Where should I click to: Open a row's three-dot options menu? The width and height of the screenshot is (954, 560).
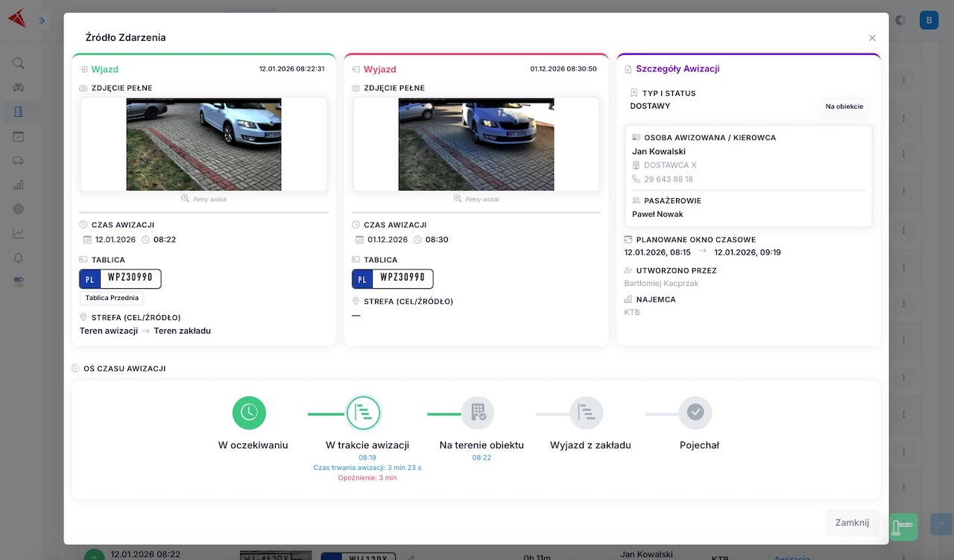coord(905,80)
